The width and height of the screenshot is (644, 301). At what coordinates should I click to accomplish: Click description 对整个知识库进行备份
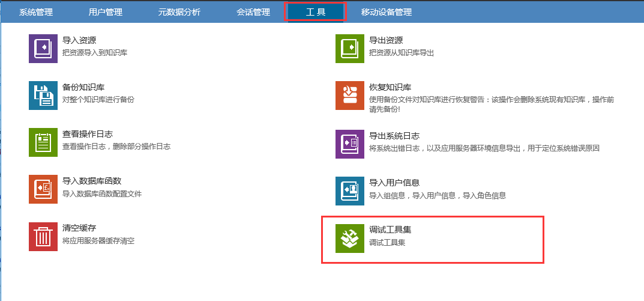(x=98, y=100)
